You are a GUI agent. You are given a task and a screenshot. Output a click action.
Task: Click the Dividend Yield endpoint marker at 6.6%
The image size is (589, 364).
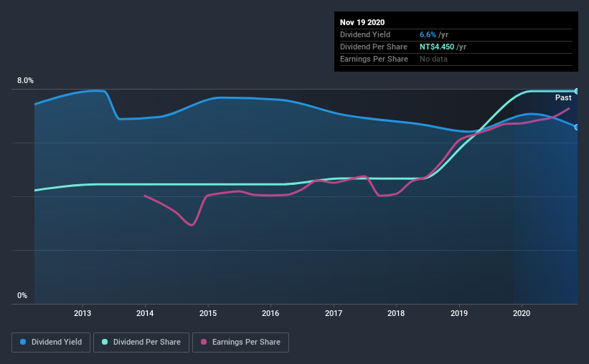pos(577,128)
